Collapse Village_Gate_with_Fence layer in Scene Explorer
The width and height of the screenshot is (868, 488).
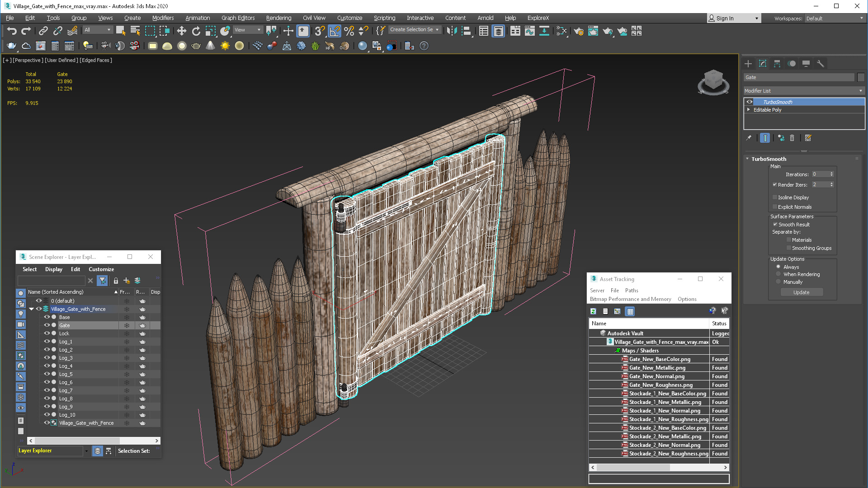click(x=32, y=309)
